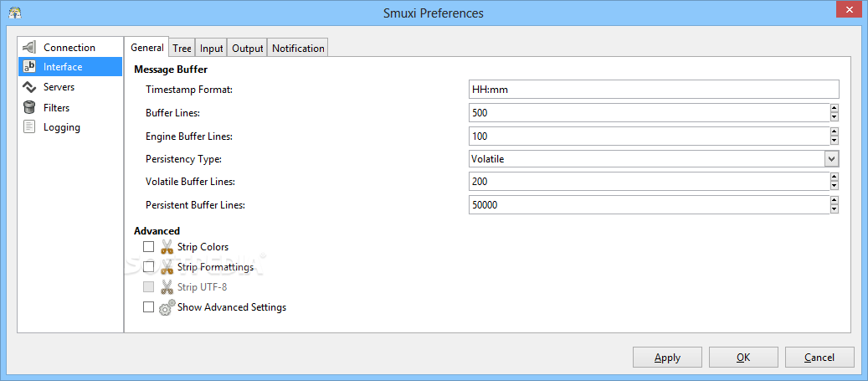This screenshot has width=868, height=381.
Task: Switch to the Tree tab
Action: tap(182, 49)
